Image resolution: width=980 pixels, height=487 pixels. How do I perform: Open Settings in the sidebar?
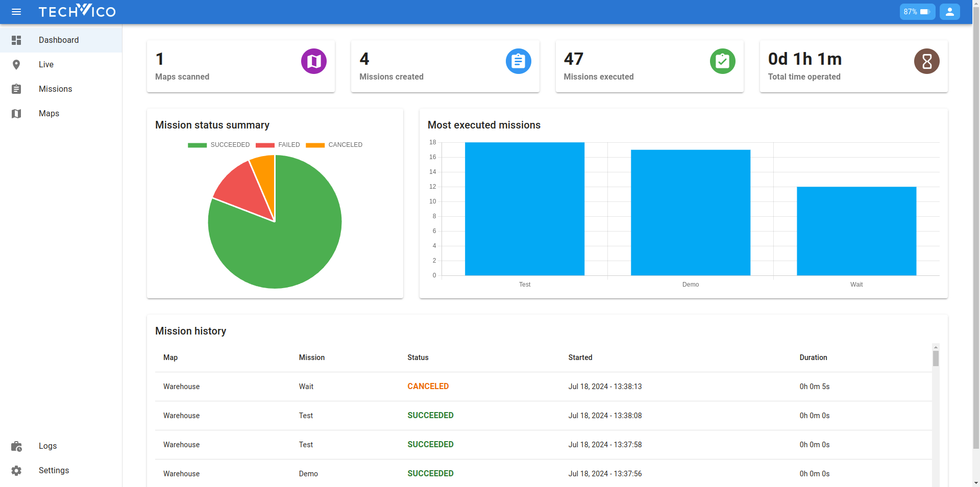point(54,471)
